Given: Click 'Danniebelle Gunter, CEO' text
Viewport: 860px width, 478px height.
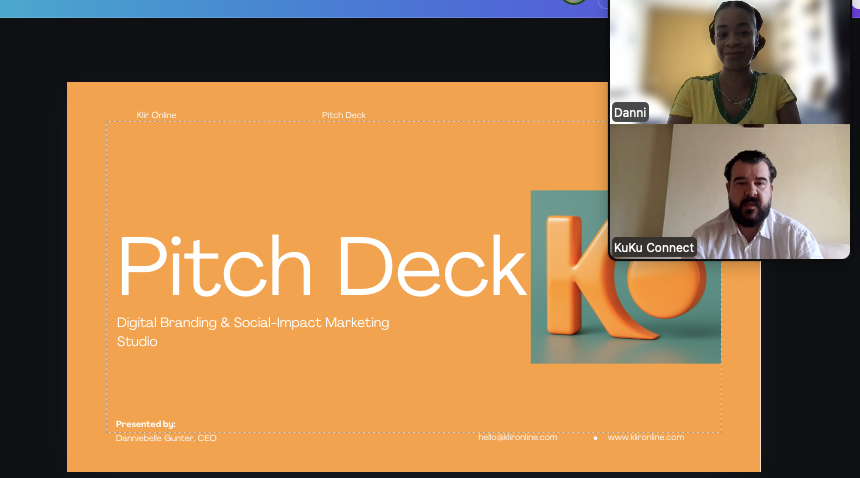Looking at the screenshot, I should (x=166, y=438).
